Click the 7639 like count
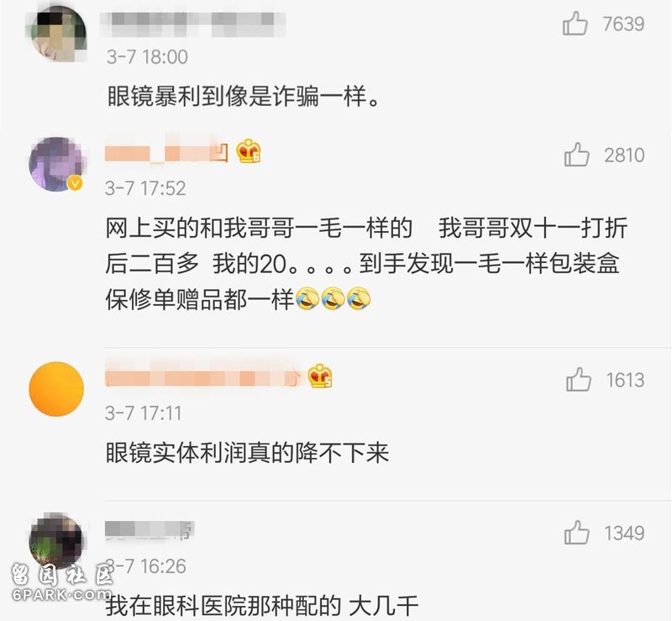Image resolution: width=672 pixels, height=621 pixels. point(623,24)
